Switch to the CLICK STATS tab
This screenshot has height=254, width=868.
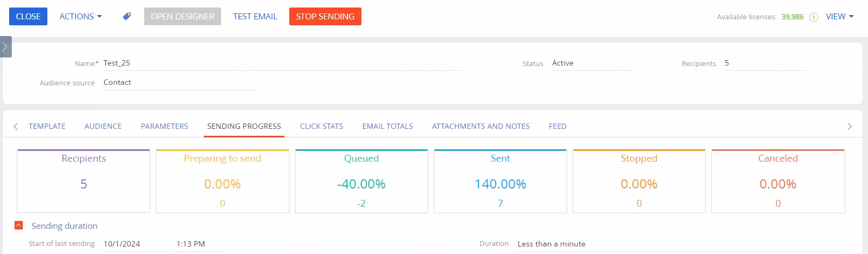(322, 126)
